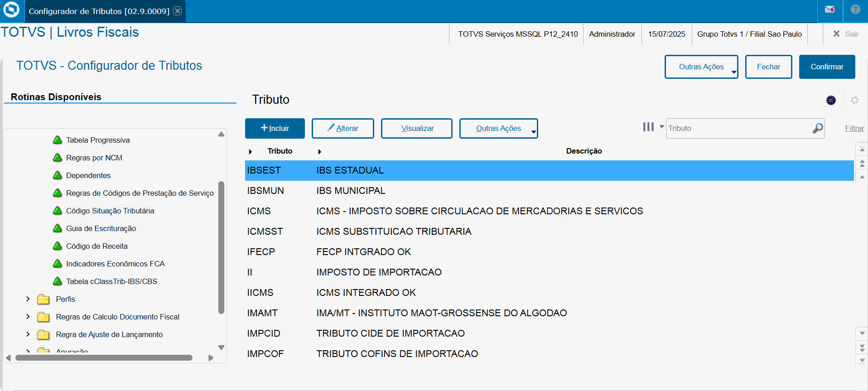Close the Configurador de Tributos tab
The width and height of the screenshot is (868, 391).
(178, 11)
